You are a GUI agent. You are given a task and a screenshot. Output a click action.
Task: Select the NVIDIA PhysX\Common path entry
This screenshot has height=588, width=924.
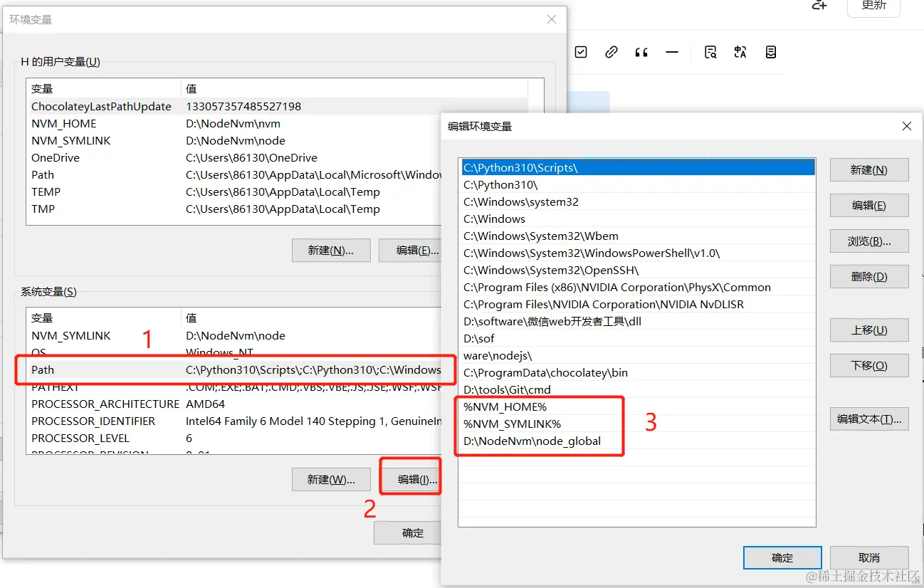pyautogui.click(x=637, y=287)
